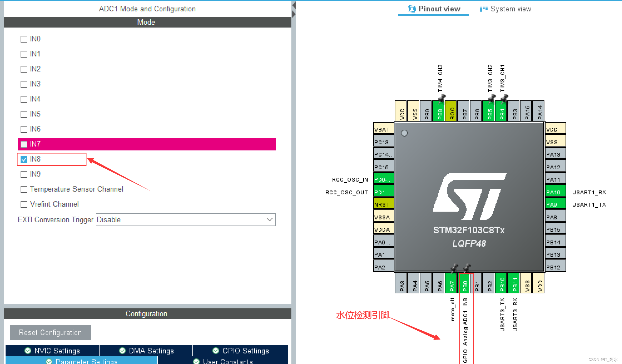Check the Vrefint Channel box
This screenshot has height=364, width=622.
[x=24, y=204]
